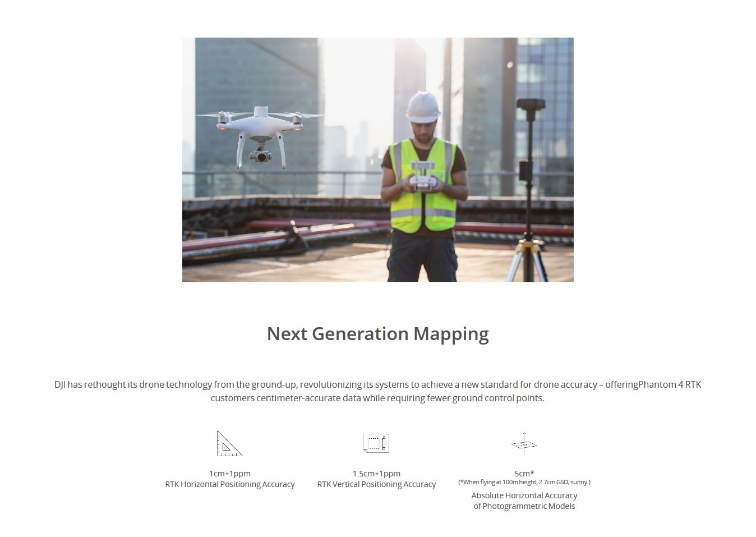Click the operator's white hard hat
This screenshot has width=756, height=537.
click(423, 107)
